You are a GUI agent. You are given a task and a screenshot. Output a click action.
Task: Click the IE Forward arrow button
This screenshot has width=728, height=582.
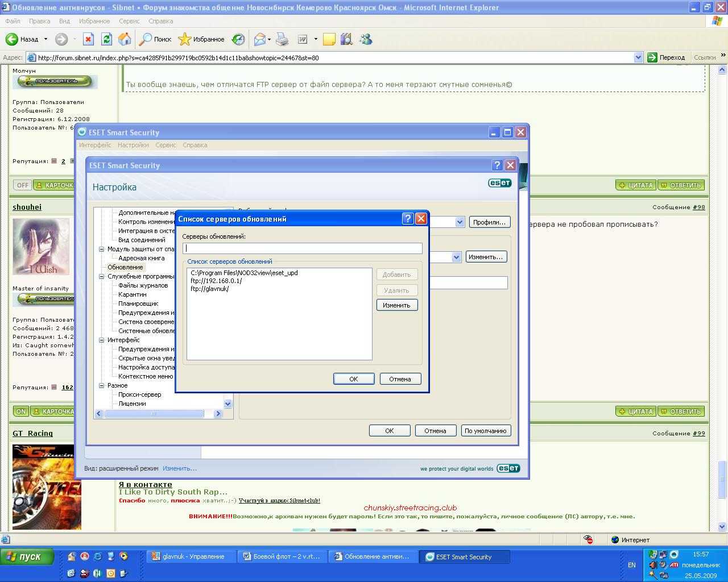[61, 39]
